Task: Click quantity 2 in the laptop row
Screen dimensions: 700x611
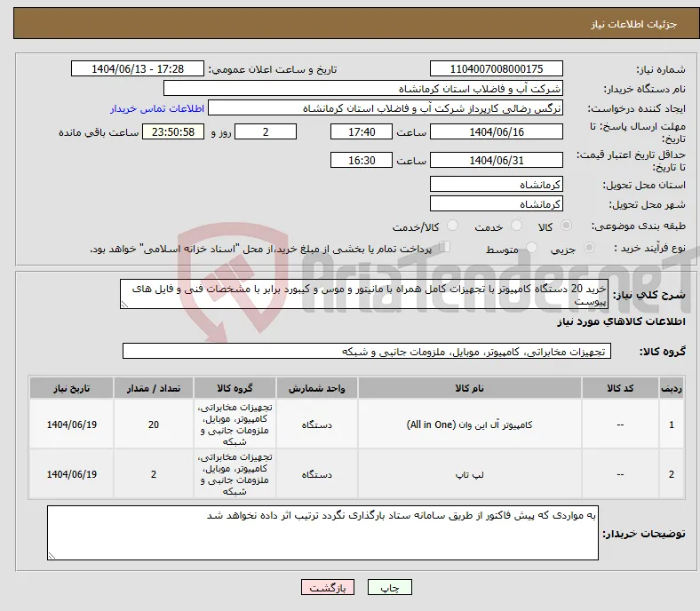Action: click(x=154, y=474)
